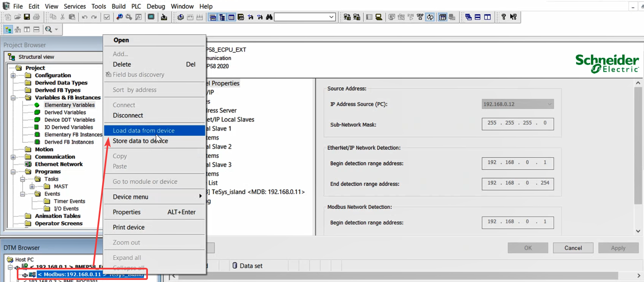
Task: Click the PC simulation mode laptop icon
Action: pos(379,17)
